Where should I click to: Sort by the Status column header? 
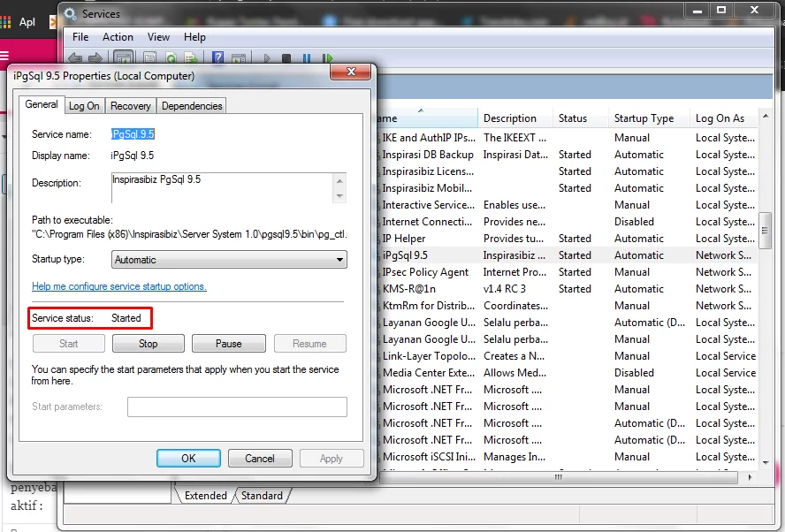click(580, 118)
